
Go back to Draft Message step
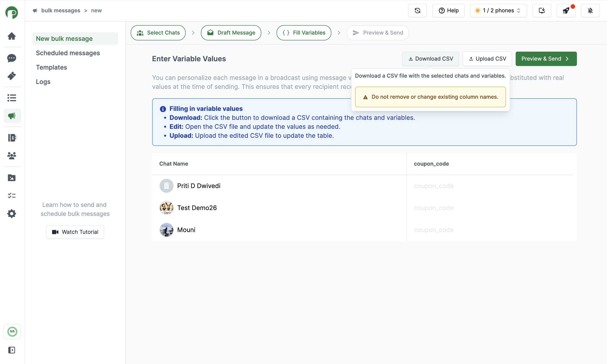[231, 33]
